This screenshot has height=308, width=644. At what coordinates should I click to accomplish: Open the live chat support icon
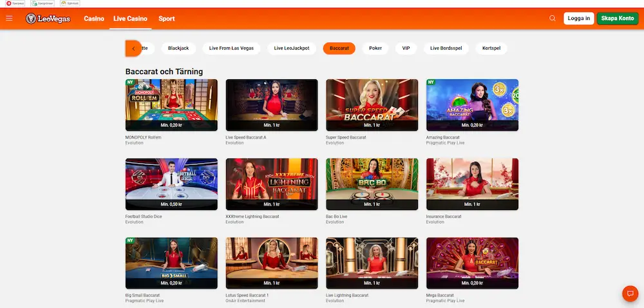(630, 294)
